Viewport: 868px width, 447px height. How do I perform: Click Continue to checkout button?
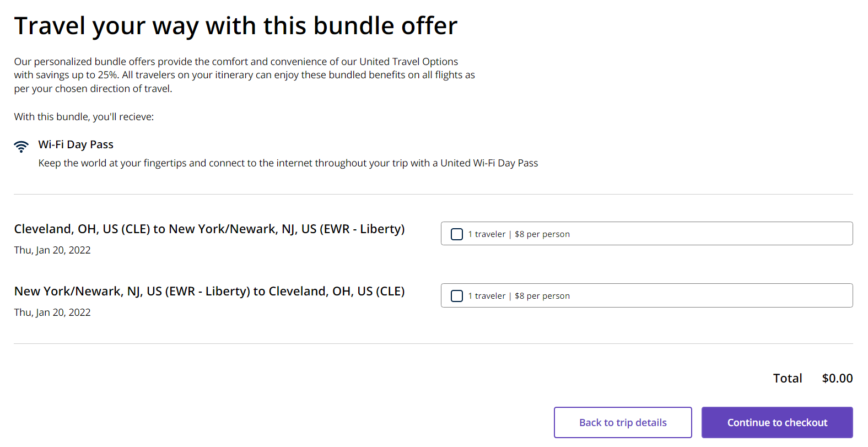click(x=777, y=423)
